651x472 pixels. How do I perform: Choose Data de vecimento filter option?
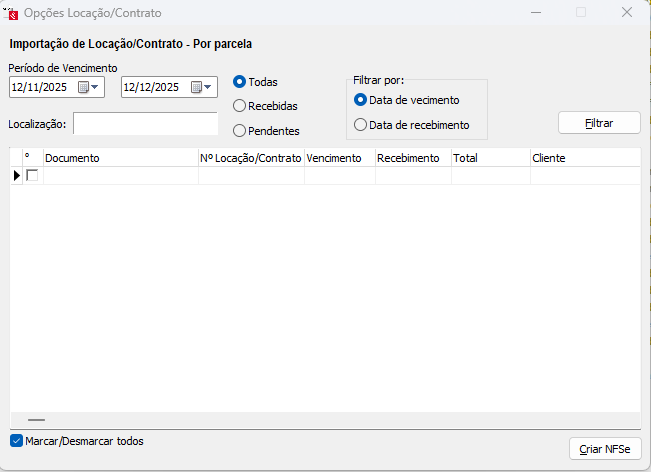360,100
